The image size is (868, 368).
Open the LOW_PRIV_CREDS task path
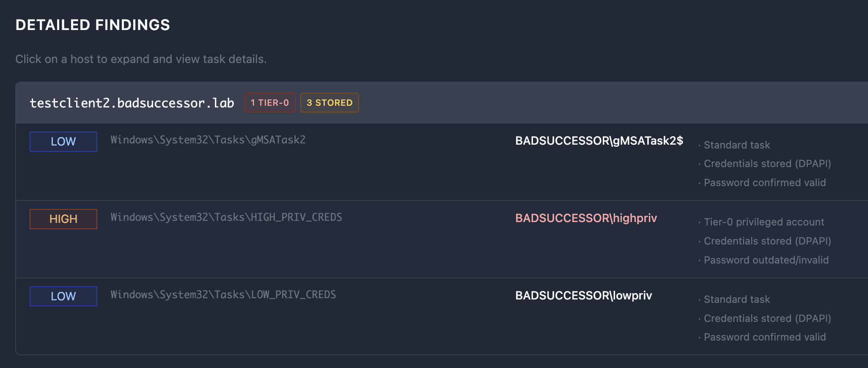pos(223,295)
